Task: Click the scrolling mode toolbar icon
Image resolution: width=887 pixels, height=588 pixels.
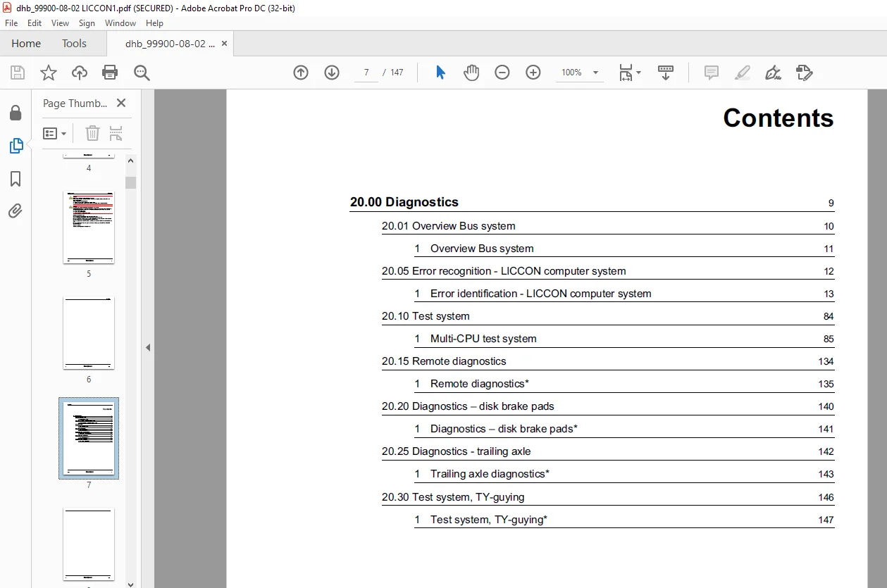Action: (666, 73)
